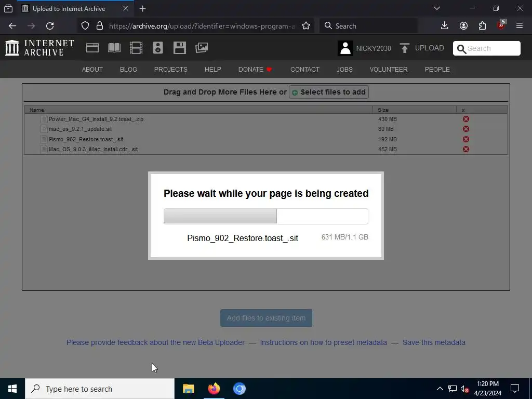
Task: Open the DONATE menu item
Action: pos(255,70)
